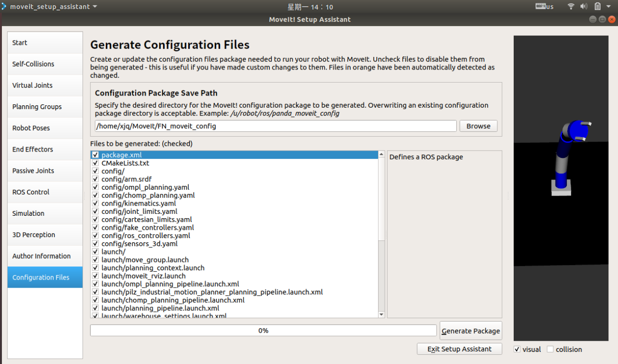This screenshot has height=364, width=618.
Task: Uncheck config/chomp_planning.yaml checkbox
Action: click(96, 196)
